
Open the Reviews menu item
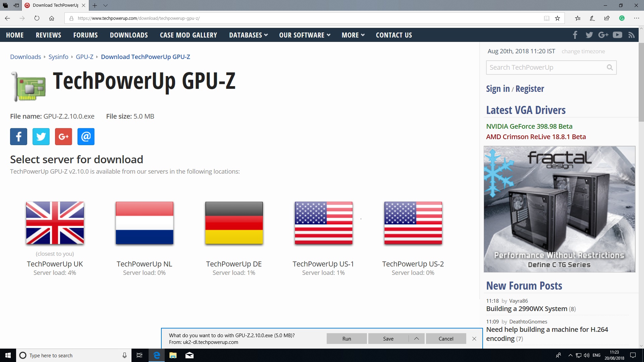tap(48, 35)
